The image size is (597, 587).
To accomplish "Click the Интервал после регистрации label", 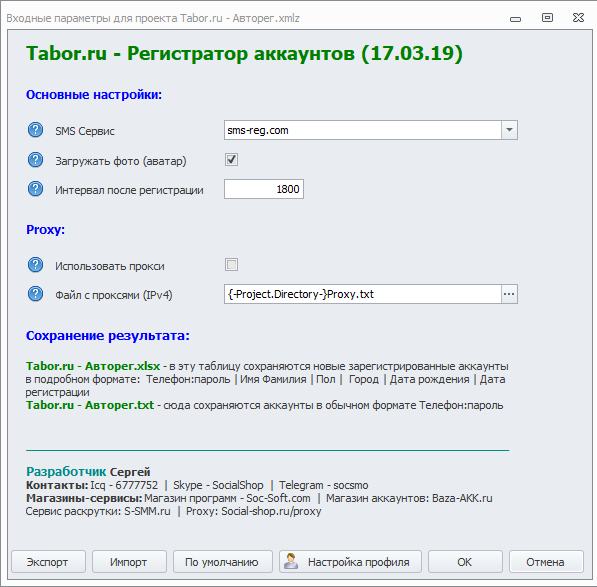I will point(129,190).
